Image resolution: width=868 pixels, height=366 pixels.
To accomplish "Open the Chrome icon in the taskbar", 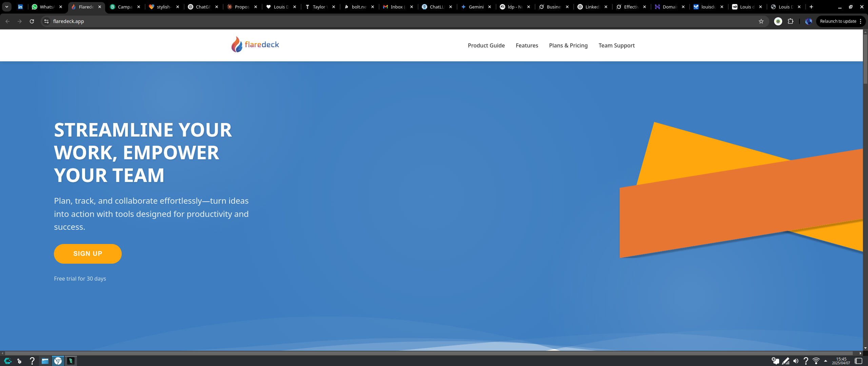I will pyautogui.click(x=58, y=361).
